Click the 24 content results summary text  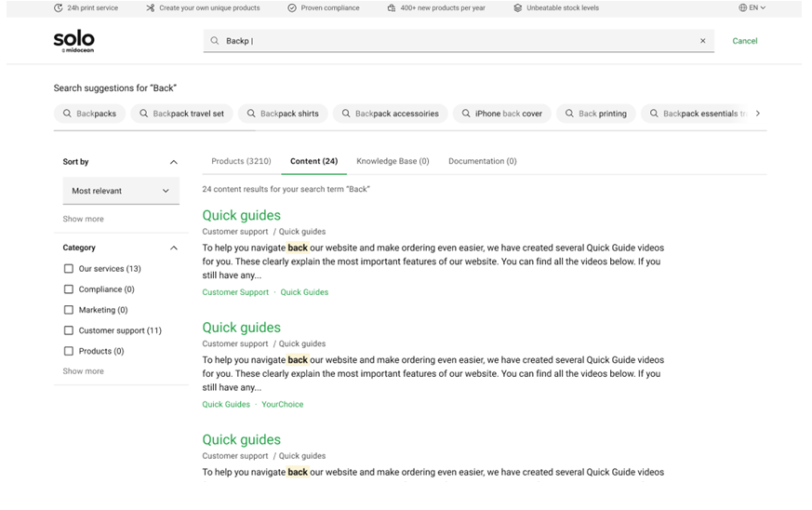pyautogui.click(x=286, y=189)
